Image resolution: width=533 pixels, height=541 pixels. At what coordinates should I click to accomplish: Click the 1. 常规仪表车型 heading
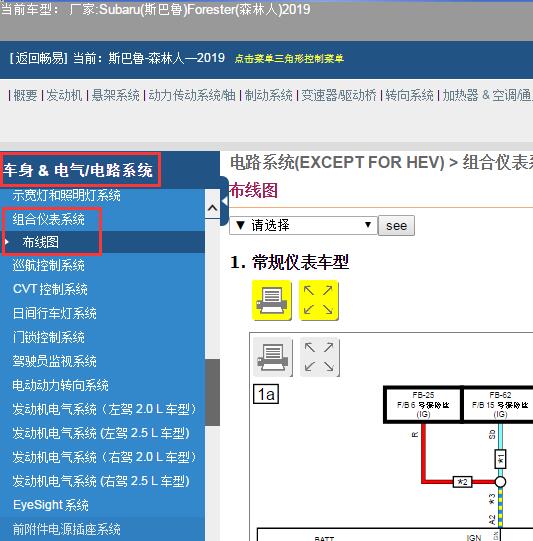[289, 262]
